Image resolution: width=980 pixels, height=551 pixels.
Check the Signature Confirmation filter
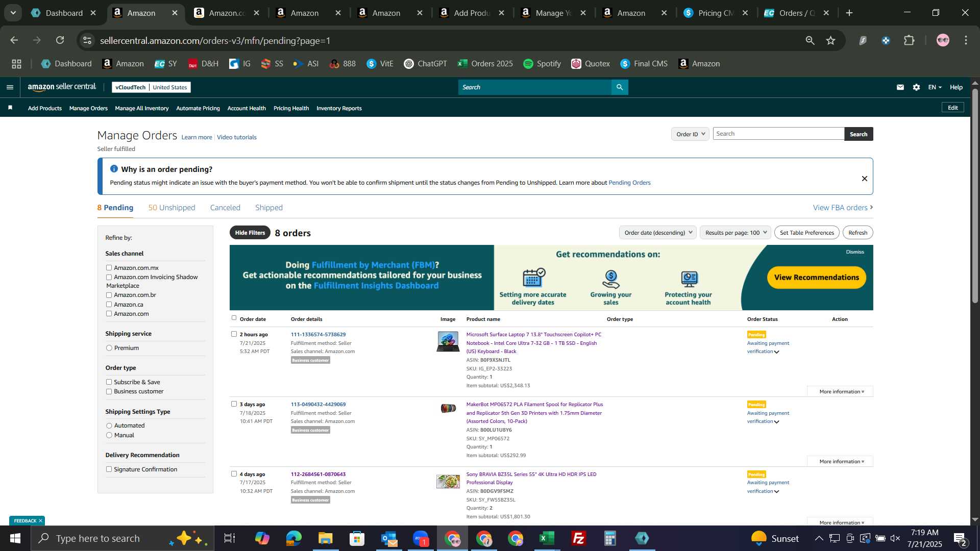(x=109, y=469)
